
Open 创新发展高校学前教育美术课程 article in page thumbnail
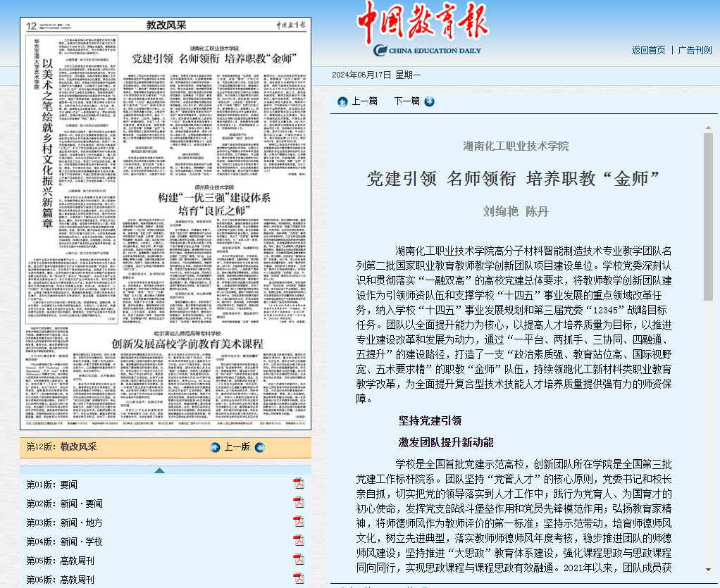pyautogui.click(x=187, y=344)
